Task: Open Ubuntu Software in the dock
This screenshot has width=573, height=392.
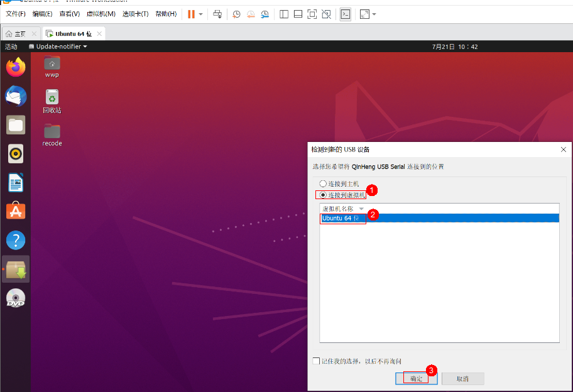Action: point(16,211)
